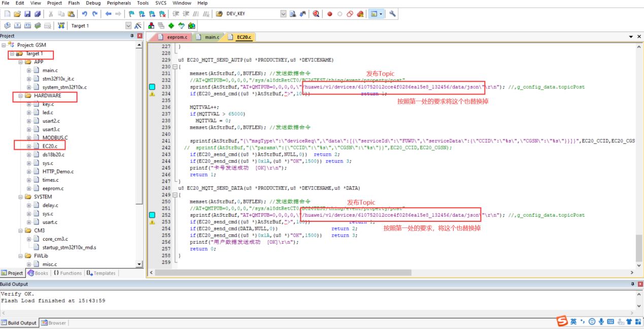Collapse the APP group

coord(21,62)
